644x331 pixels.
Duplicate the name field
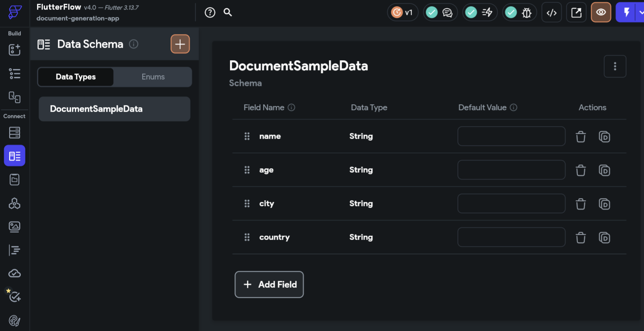pyautogui.click(x=605, y=137)
